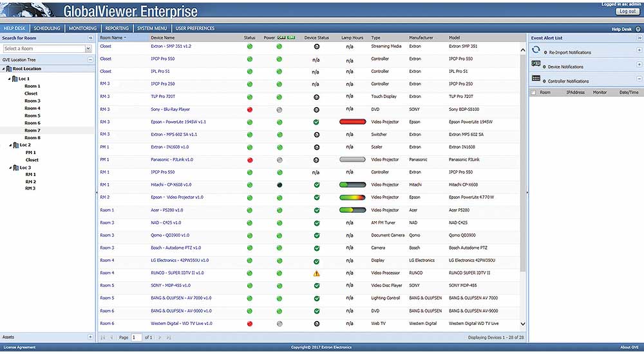Click the Device Notifications icon
The width and height of the screenshot is (644, 354).
tap(536, 64)
